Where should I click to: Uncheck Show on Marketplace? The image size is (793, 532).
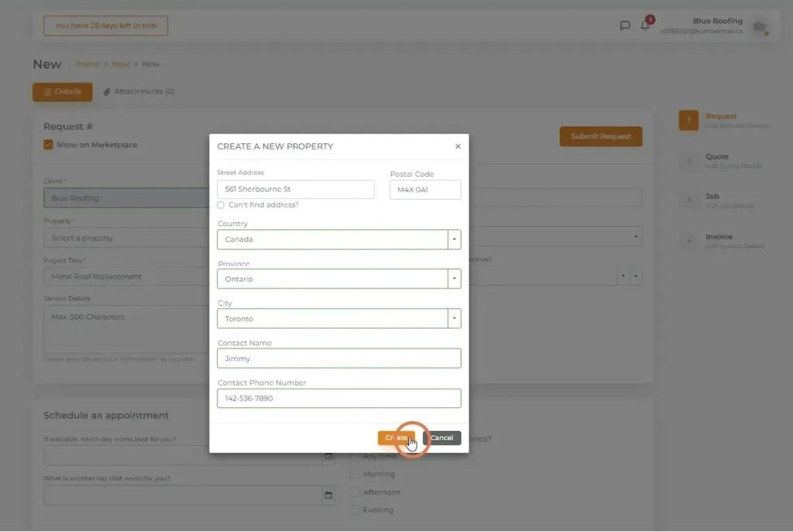pos(47,144)
